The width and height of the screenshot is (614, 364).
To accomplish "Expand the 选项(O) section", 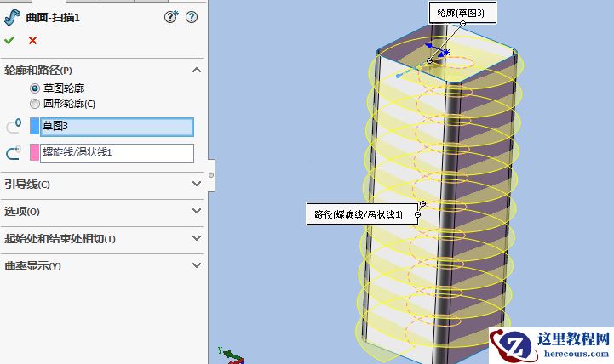I will [197, 211].
